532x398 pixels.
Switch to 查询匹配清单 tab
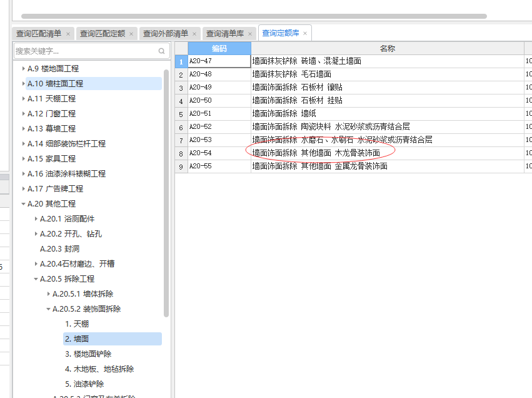pyautogui.click(x=39, y=34)
